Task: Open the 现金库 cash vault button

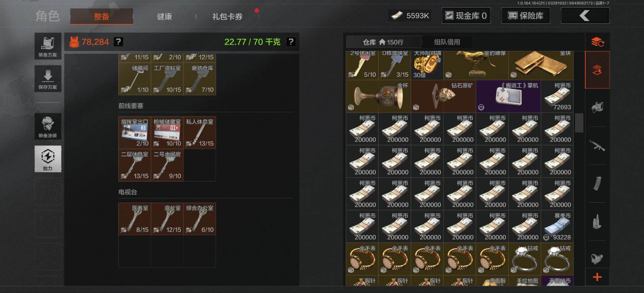Action: 466,16
